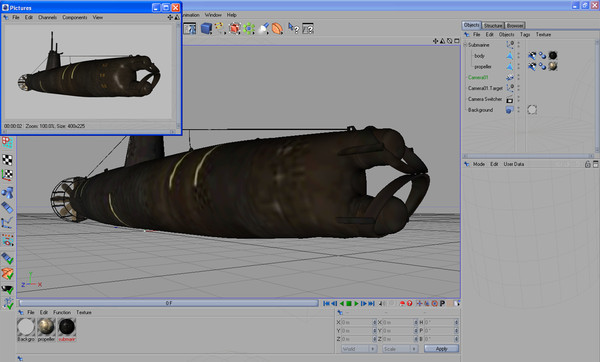Jump to the start of the animation
The height and width of the screenshot is (362, 600).
(326, 303)
